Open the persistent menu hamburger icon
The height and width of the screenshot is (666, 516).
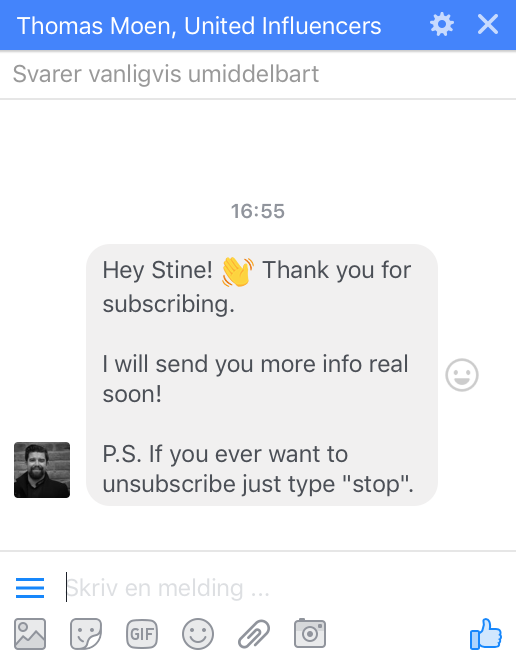(x=30, y=588)
